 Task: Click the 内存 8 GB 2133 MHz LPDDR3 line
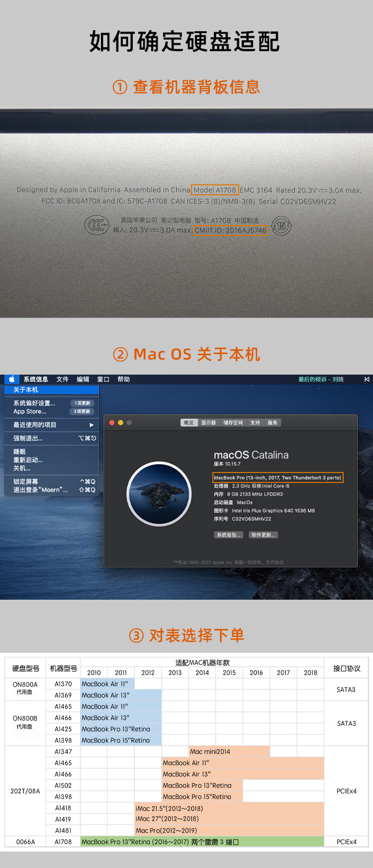248,494
